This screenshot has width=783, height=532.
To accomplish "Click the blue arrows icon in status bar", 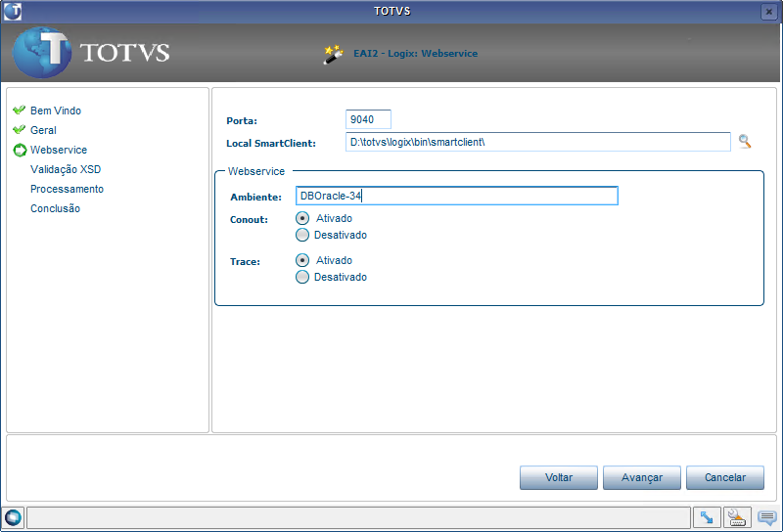I will click(707, 517).
